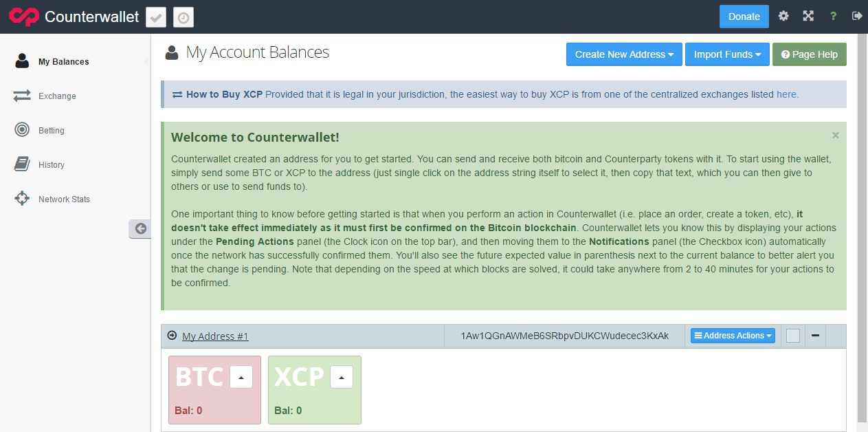Click the History book icon in sidebar
The image size is (868, 432).
22,164
